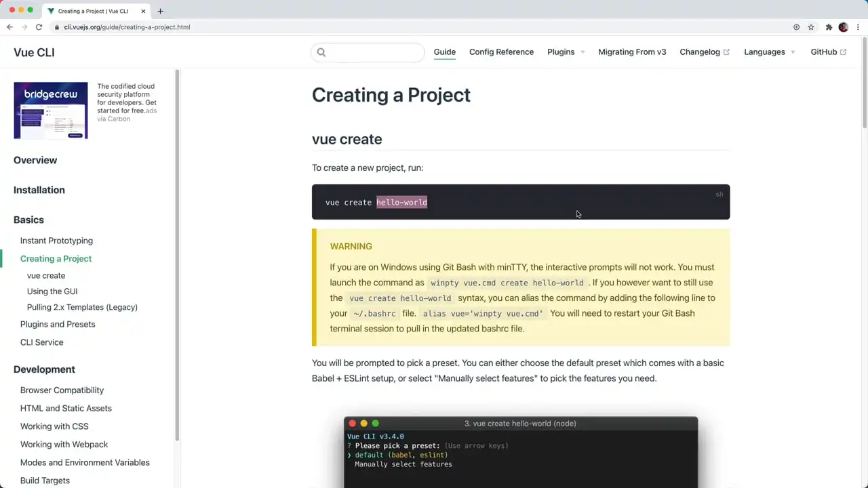Open the Guide nav item

445,52
